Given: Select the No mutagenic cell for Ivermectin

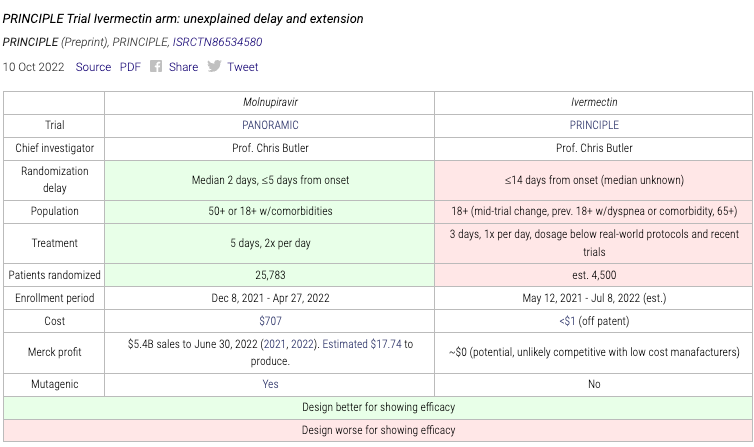Looking at the screenshot, I should [x=594, y=384].
